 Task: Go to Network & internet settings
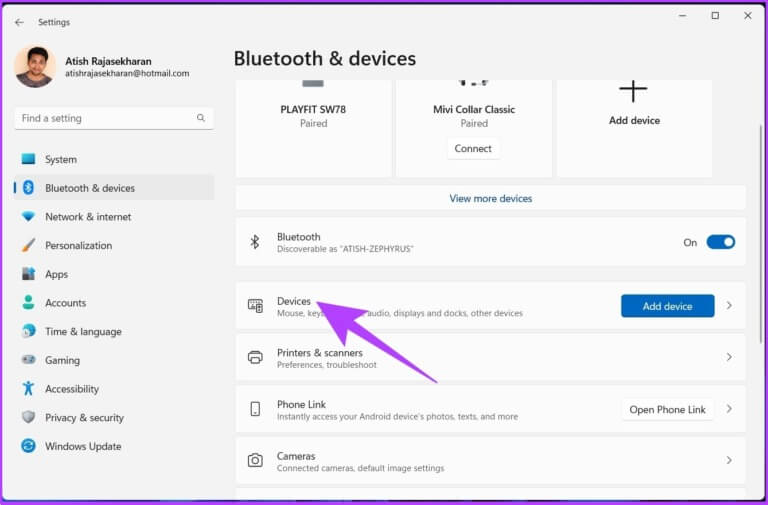pyautogui.click(x=114, y=216)
